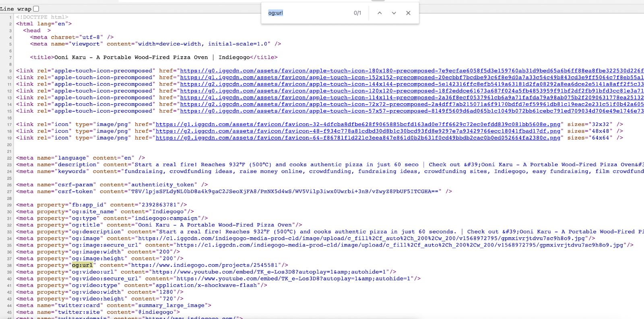Click the Ooni Karu title tag line
The height and width of the screenshot is (319, 644).
pos(154,58)
